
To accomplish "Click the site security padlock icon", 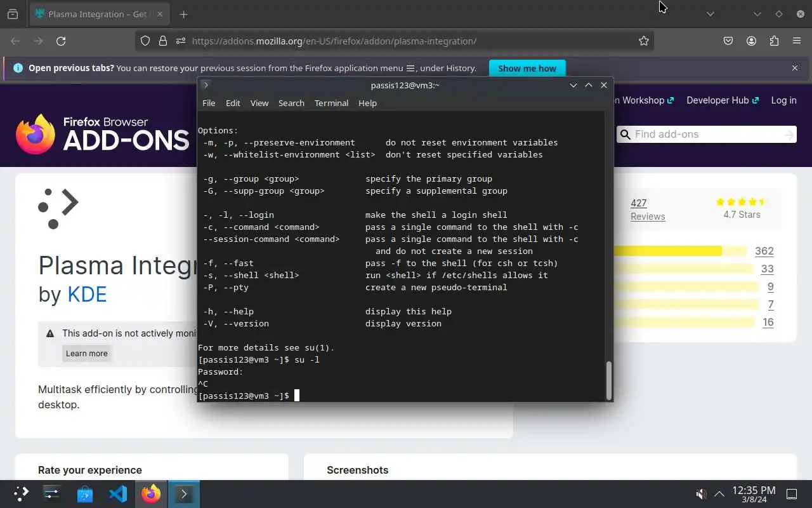I will (x=163, y=41).
